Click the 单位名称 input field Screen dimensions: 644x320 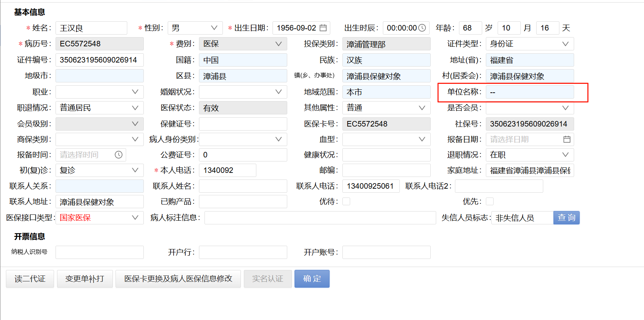coord(530,92)
